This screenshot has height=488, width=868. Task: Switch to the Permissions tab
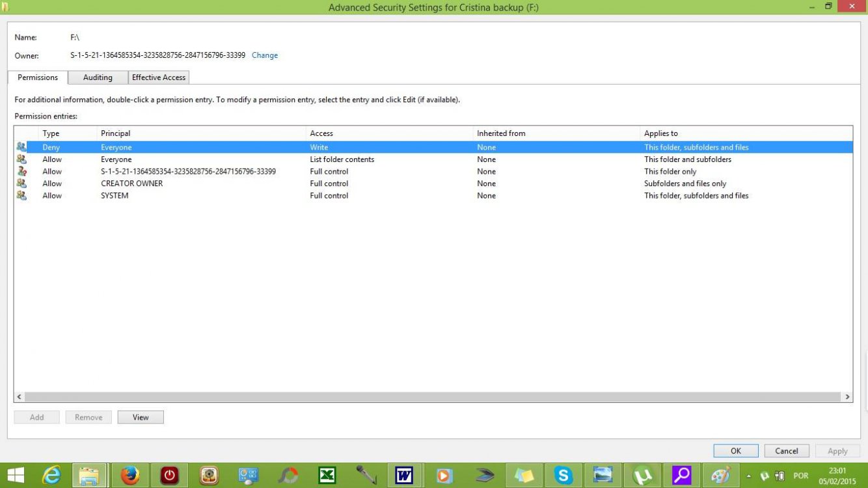[x=38, y=77]
